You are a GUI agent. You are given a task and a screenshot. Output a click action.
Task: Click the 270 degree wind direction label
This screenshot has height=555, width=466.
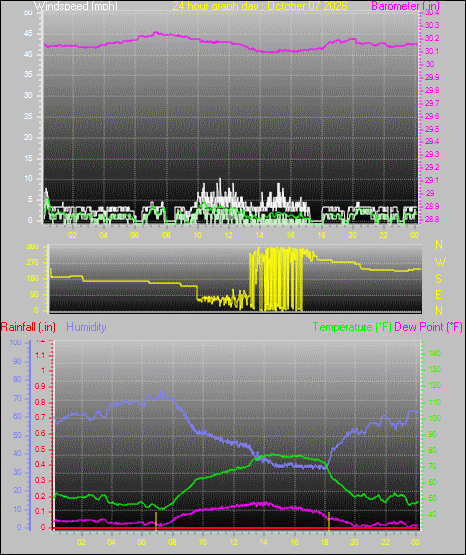pyautogui.click(x=32, y=263)
